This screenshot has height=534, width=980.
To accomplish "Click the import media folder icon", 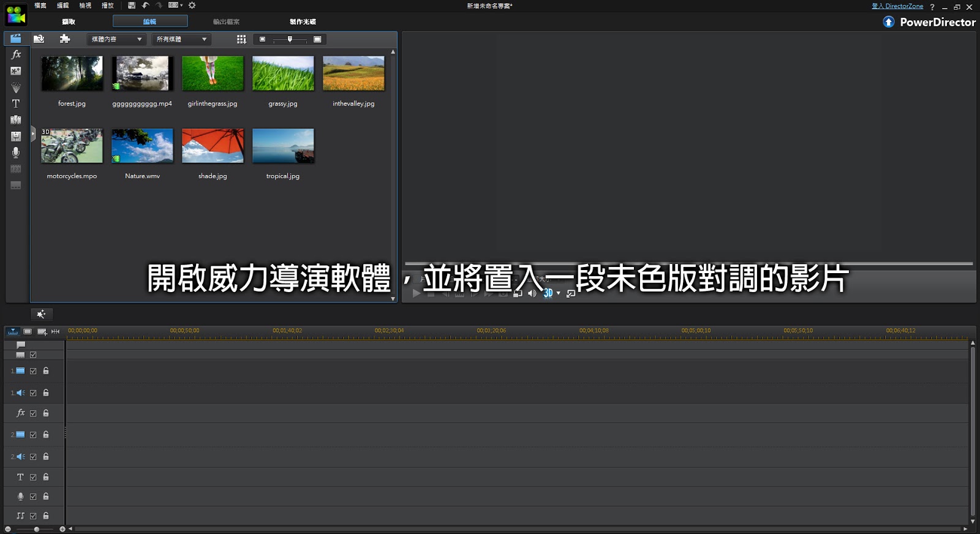I will [x=39, y=39].
